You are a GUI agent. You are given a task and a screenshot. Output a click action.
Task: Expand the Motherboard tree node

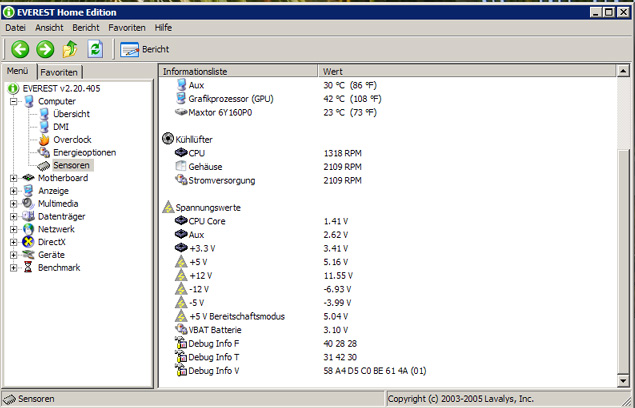14,178
